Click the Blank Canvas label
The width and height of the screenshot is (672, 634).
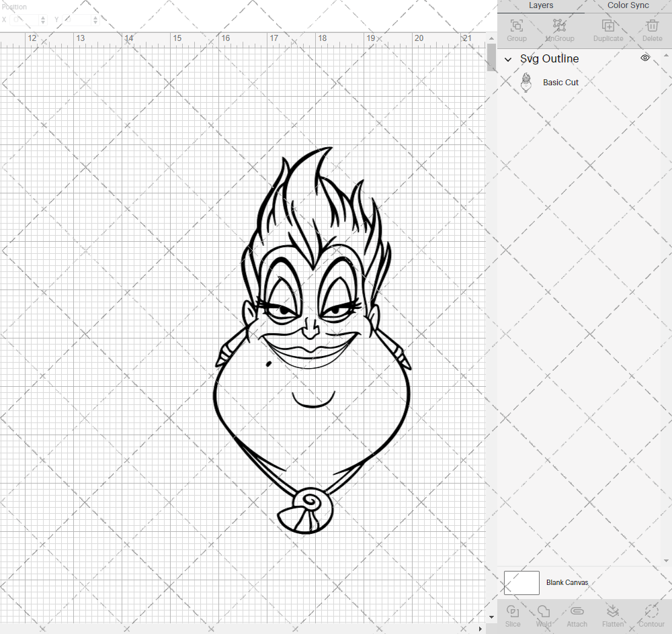click(x=567, y=582)
